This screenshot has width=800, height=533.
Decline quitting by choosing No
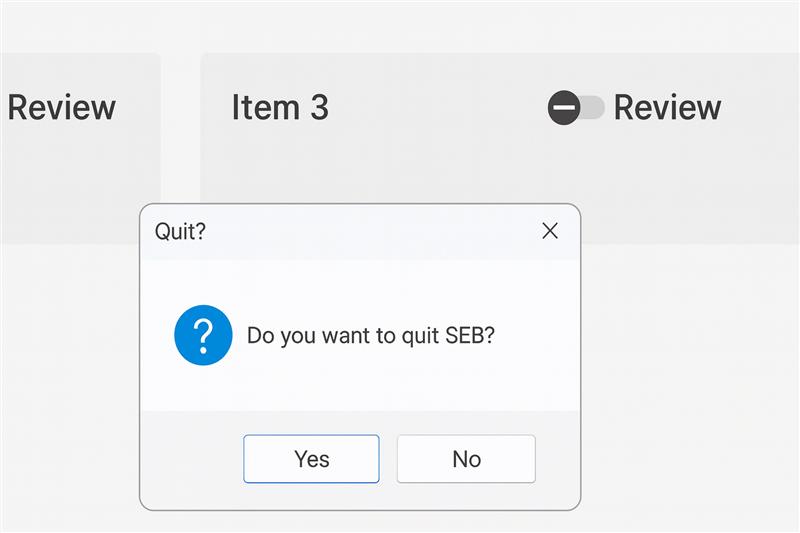466,459
